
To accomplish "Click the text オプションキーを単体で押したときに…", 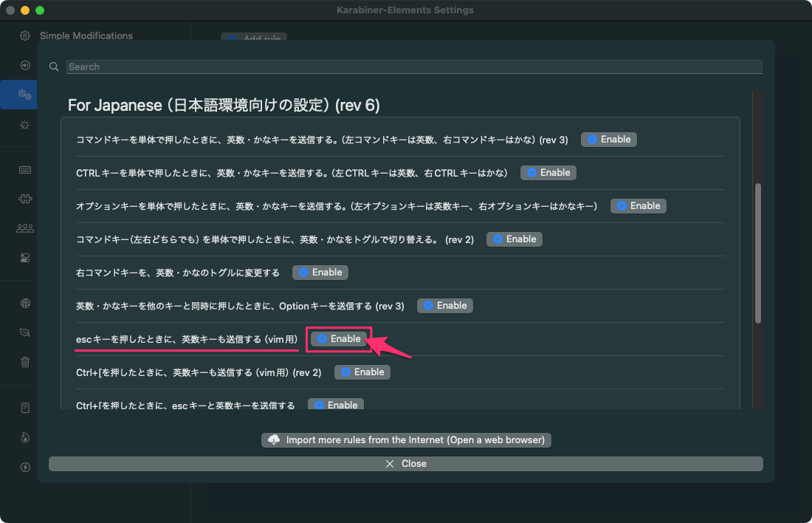I will 337,206.
